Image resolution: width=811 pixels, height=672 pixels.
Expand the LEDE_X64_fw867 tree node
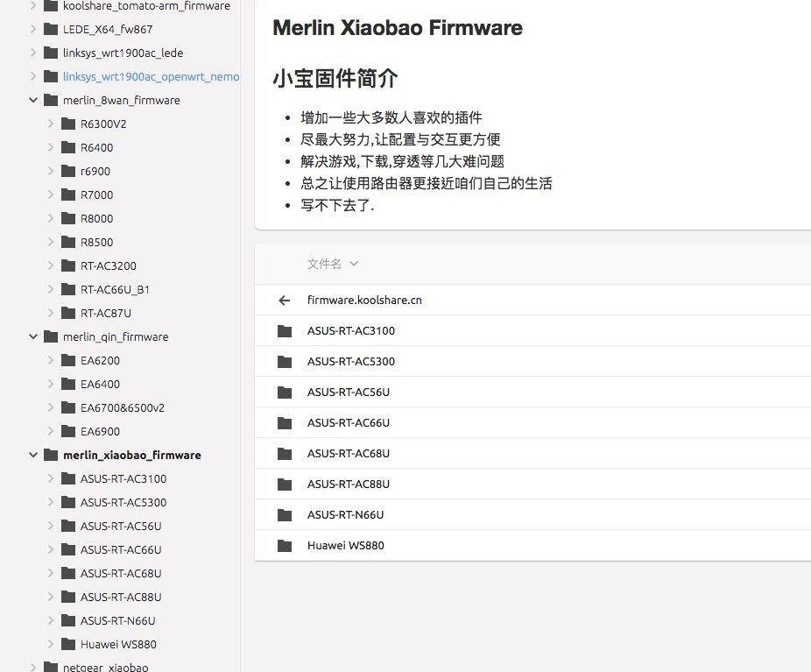click(x=33, y=29)
